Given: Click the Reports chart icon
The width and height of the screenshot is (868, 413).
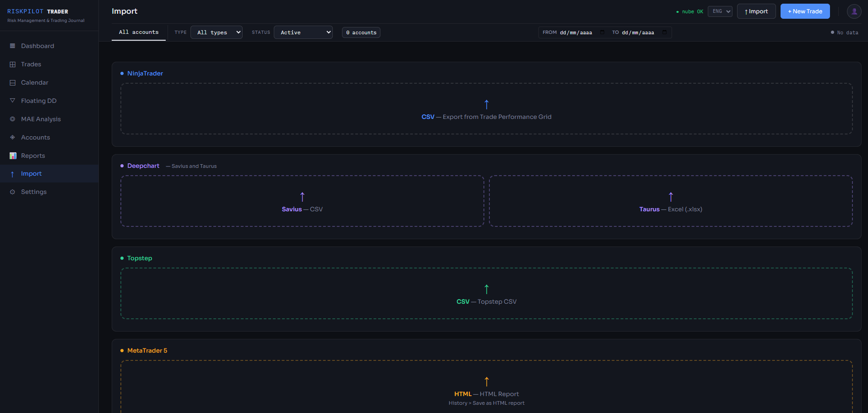Looking at the screenshot, I should click(x=13, y=156).
